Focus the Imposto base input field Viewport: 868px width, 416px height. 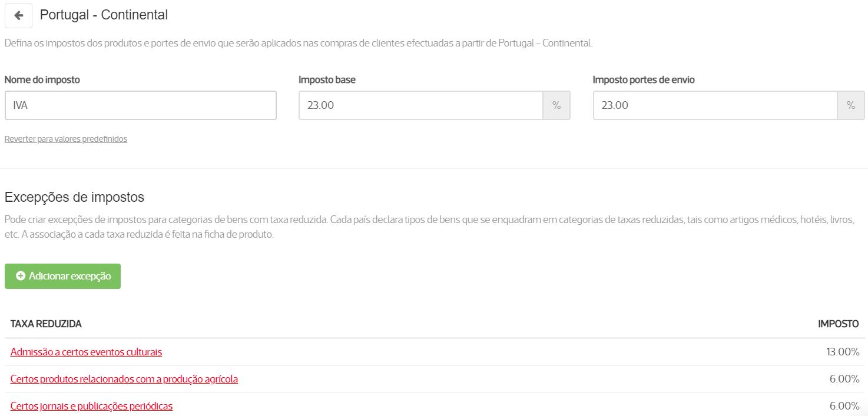pyautogui.click(x=420, y=105)
